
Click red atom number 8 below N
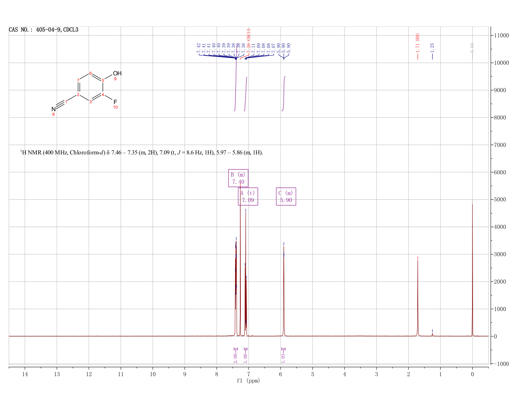(x=54, y=114)
